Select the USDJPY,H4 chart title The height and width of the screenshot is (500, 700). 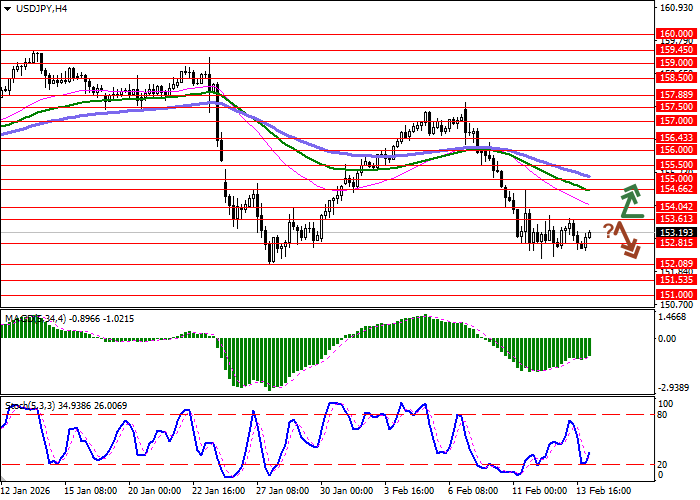[40, 9]
